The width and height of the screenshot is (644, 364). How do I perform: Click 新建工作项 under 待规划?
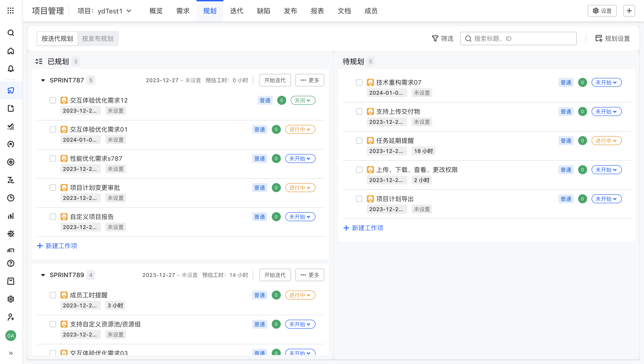(x=363, y=228)
